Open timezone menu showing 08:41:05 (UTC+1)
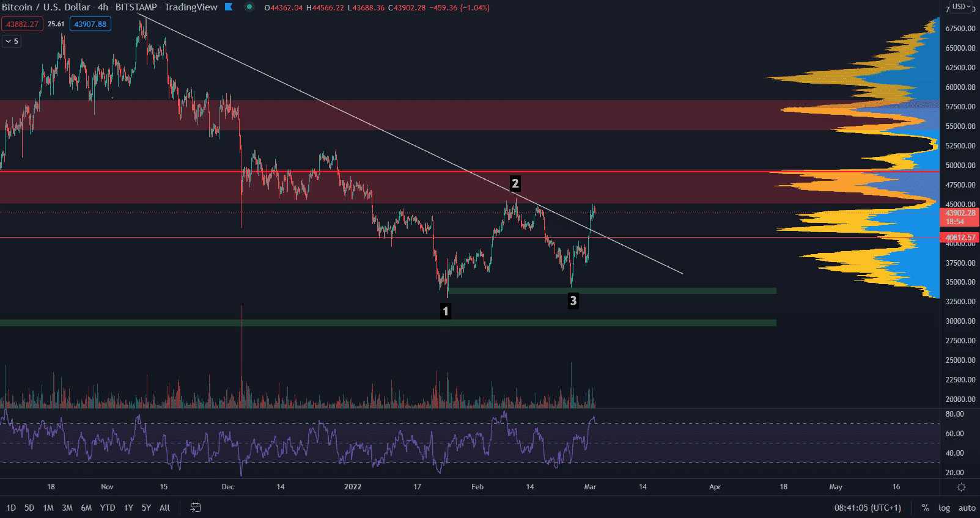 click(868, 508)
